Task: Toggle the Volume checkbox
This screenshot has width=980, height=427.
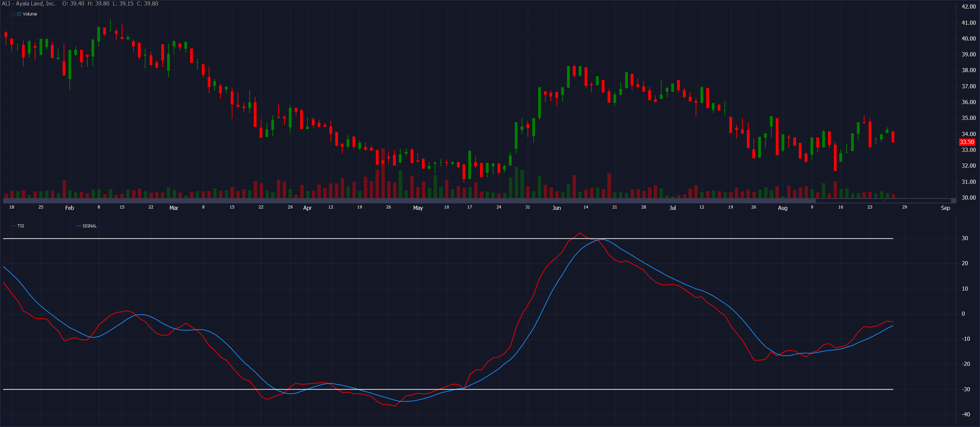Action: (x=14, y=14)
